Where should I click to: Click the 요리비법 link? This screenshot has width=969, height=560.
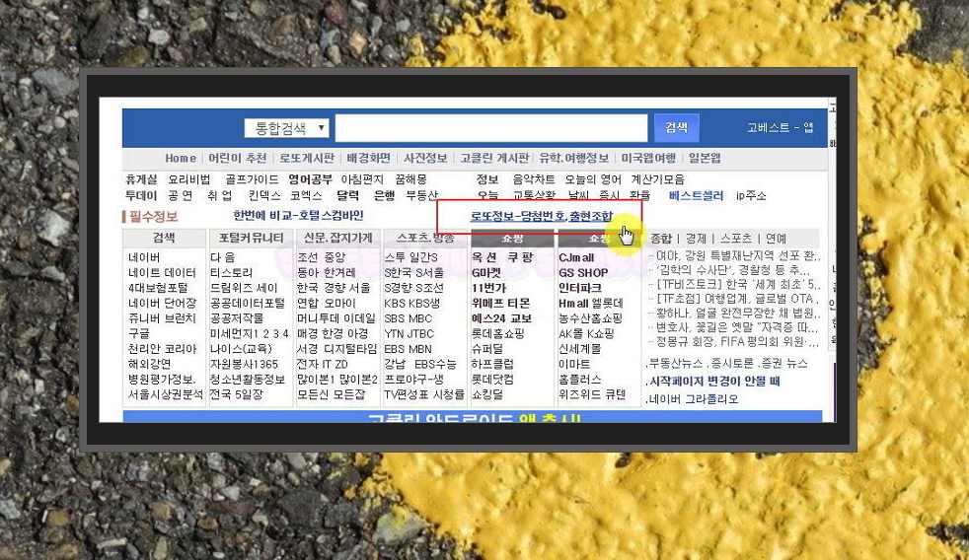tap(189, 179)
